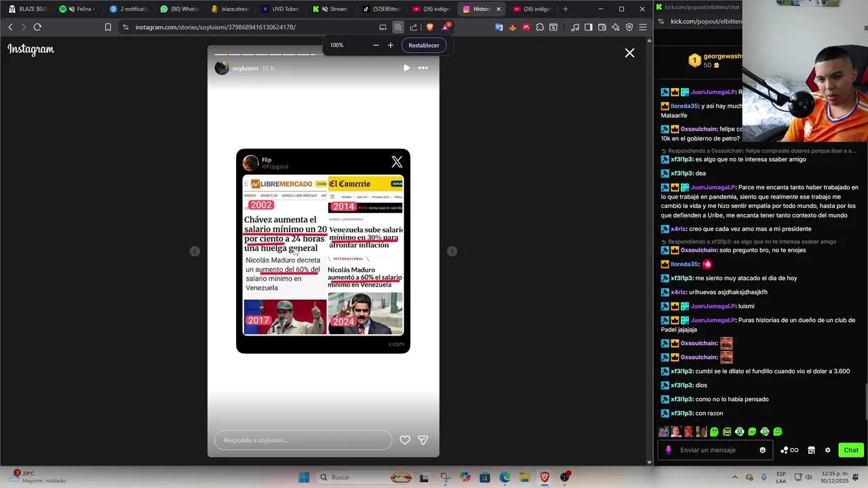The height and width of the screenshot is (488, 868).
Task: Click the share page icon in address bar
Action: point(414,27)
